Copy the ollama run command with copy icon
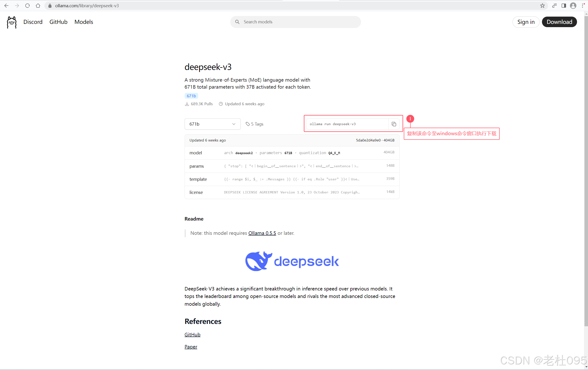The image size is (588, 370). [394, 124]
